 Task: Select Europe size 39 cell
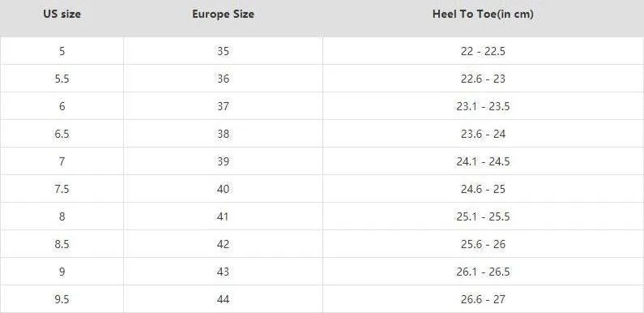pos(223,161)
